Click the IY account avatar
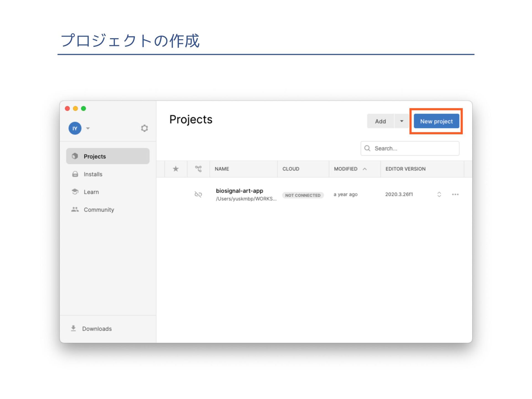The height and width of the screenshot is (399, 532). [x=75, y=128]
